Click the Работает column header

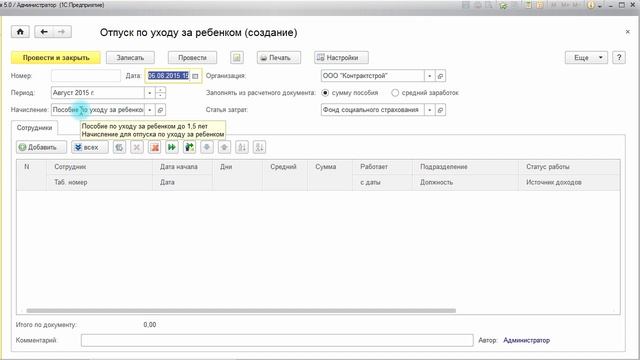[x=383, y=167]
